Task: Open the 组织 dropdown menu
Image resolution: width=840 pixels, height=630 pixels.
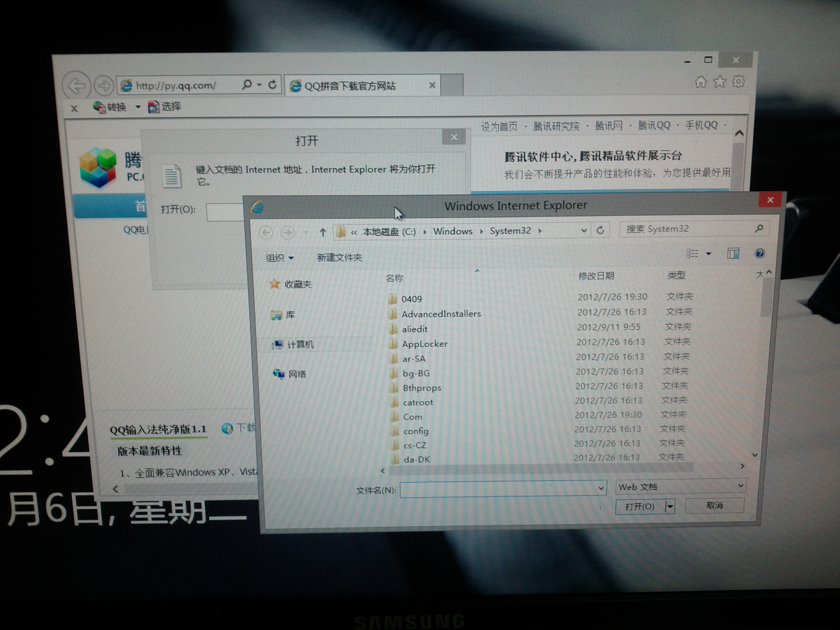Action: pyautogui.click(x=280, y=258)
